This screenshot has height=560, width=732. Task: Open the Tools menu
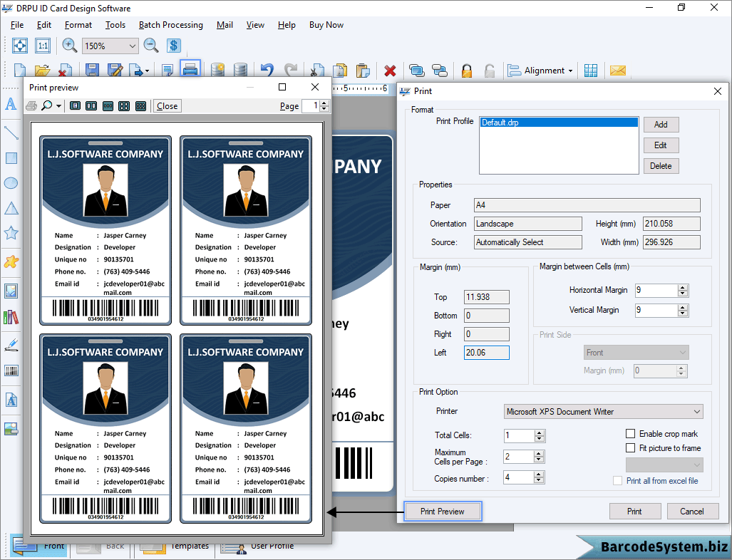tap(115, 25)
